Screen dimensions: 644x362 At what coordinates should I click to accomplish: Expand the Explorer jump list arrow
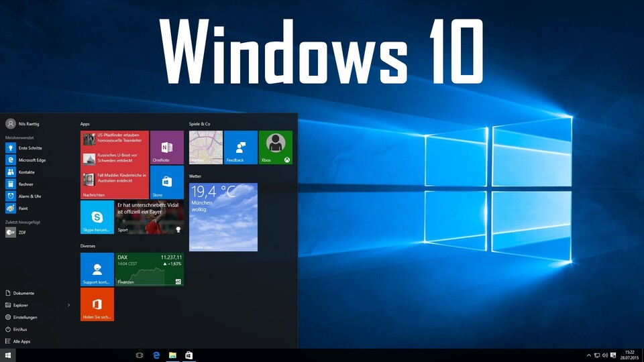point(68,305)
